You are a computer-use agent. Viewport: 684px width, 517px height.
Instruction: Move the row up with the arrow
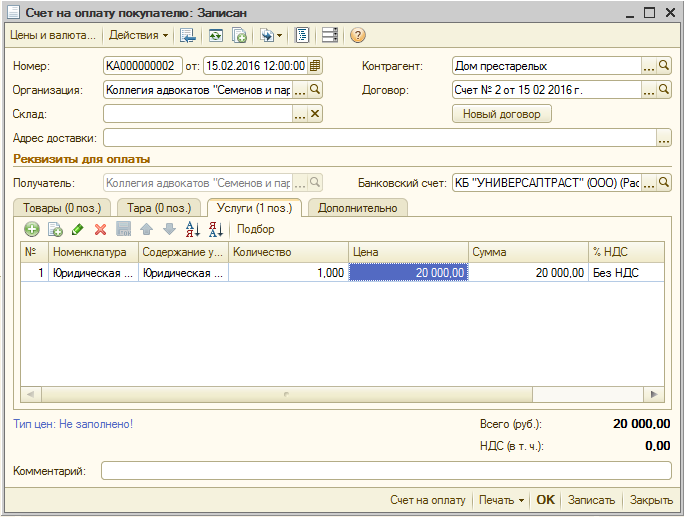point(147,229)
